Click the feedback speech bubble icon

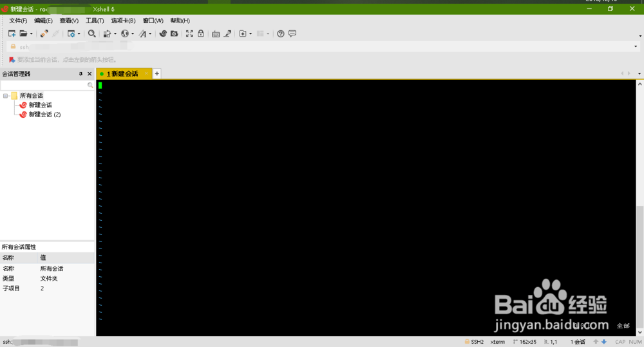(x=292, y=33)
